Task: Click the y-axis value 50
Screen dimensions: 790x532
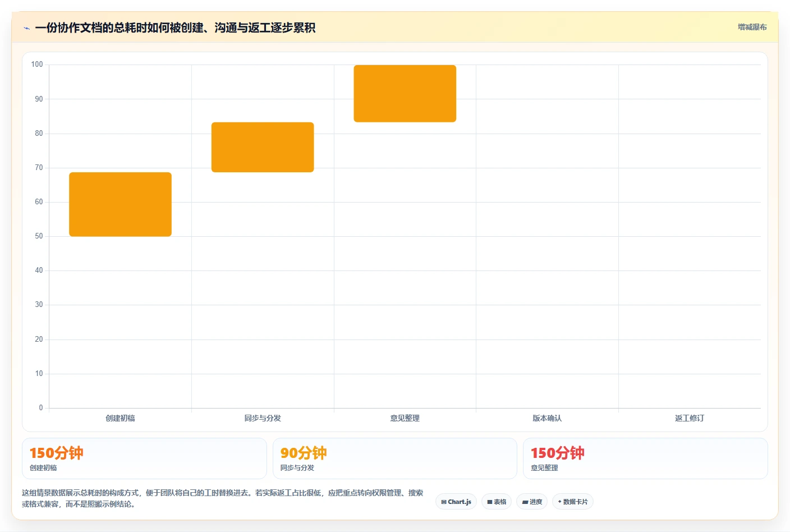Action: (x=39, y=236)
